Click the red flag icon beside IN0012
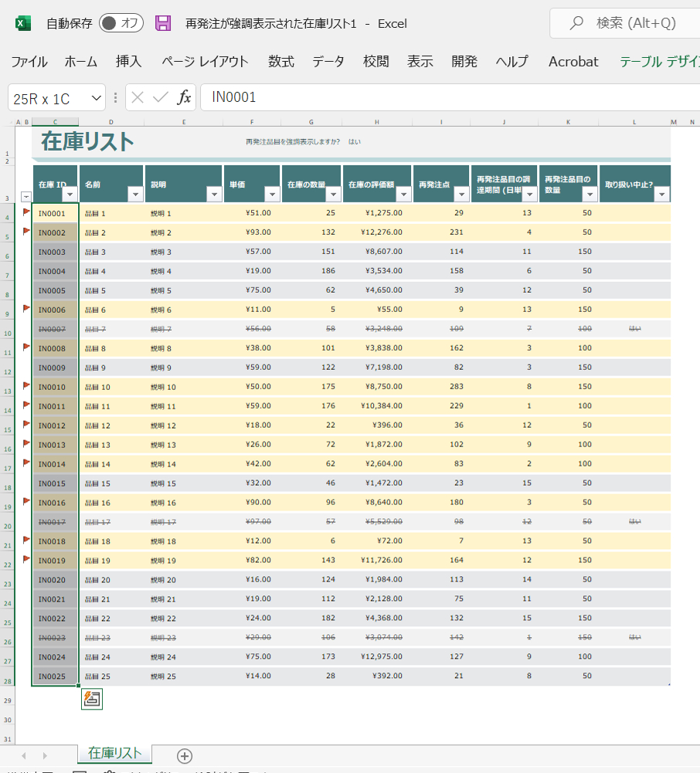The image size is (700, 773). 26,424
